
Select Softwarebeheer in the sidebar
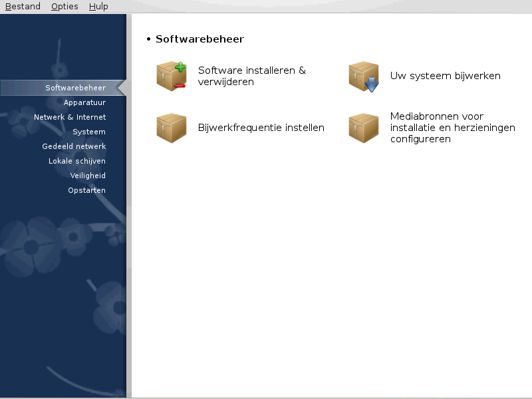(x=75, y=88)
